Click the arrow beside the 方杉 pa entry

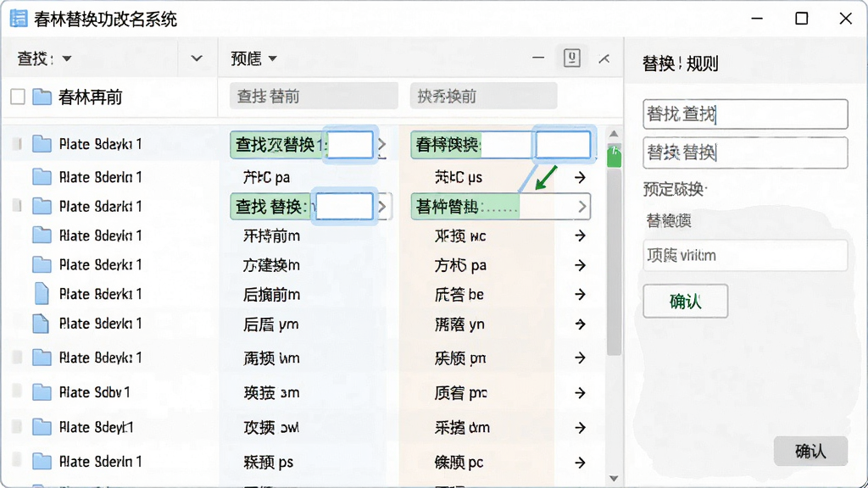580,265
